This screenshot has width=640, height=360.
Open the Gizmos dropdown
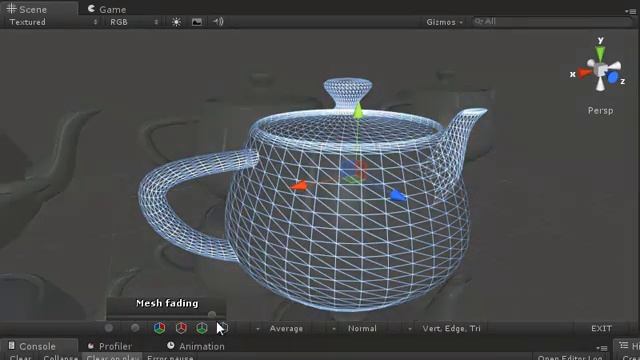[444, 22]
